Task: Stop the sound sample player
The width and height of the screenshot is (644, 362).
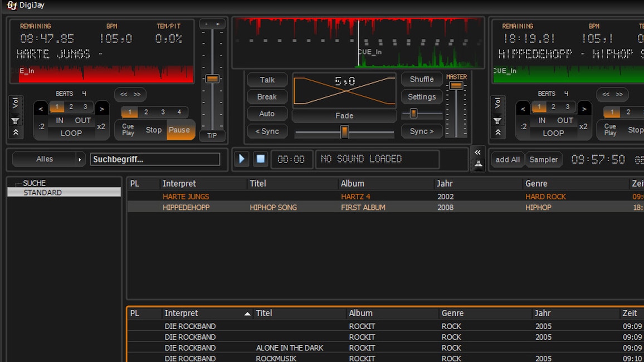Action: tap(260, 159)
